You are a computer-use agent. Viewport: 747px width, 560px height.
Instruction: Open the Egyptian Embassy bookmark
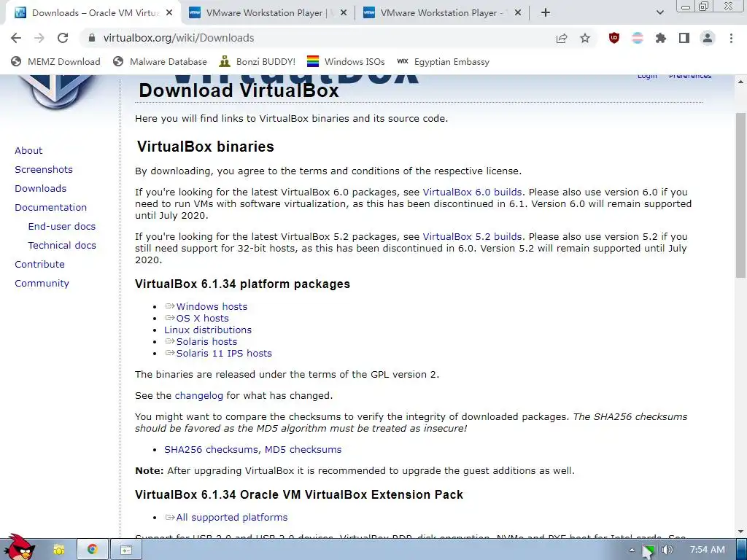coord(443,61)
